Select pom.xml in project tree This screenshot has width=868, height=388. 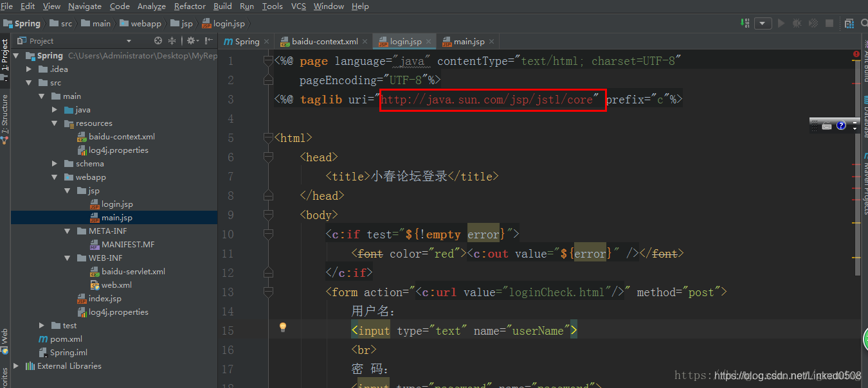point(66,339)
